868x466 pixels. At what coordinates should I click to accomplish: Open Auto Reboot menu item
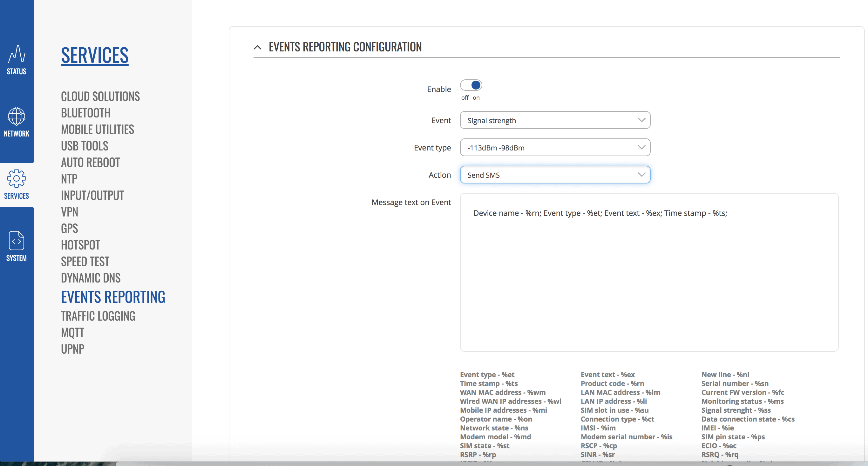point(90,162)
